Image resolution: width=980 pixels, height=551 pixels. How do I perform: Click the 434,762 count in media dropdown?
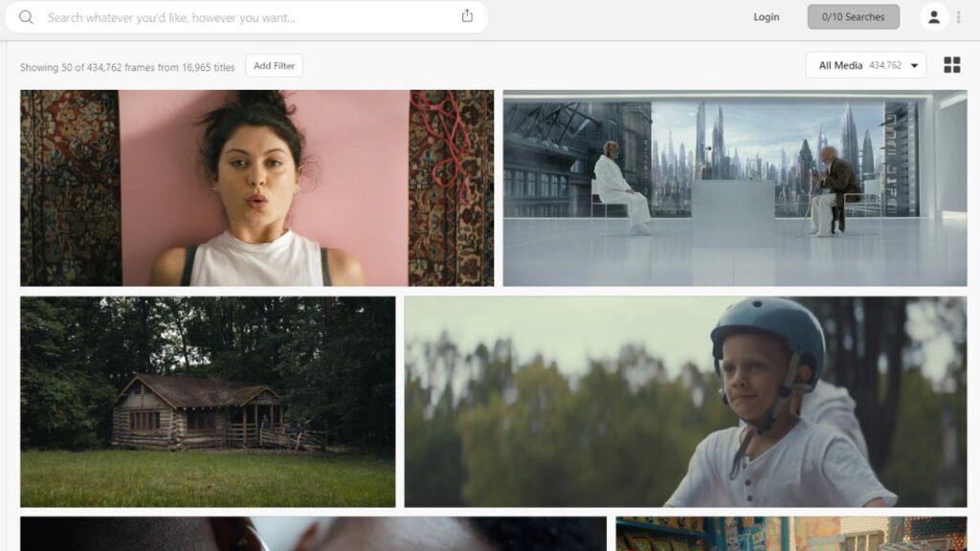coord(884,66)
